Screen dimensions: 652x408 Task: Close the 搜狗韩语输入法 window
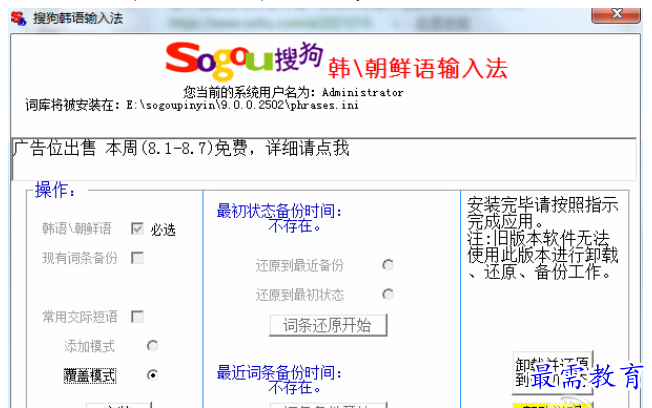click(616, 15)
